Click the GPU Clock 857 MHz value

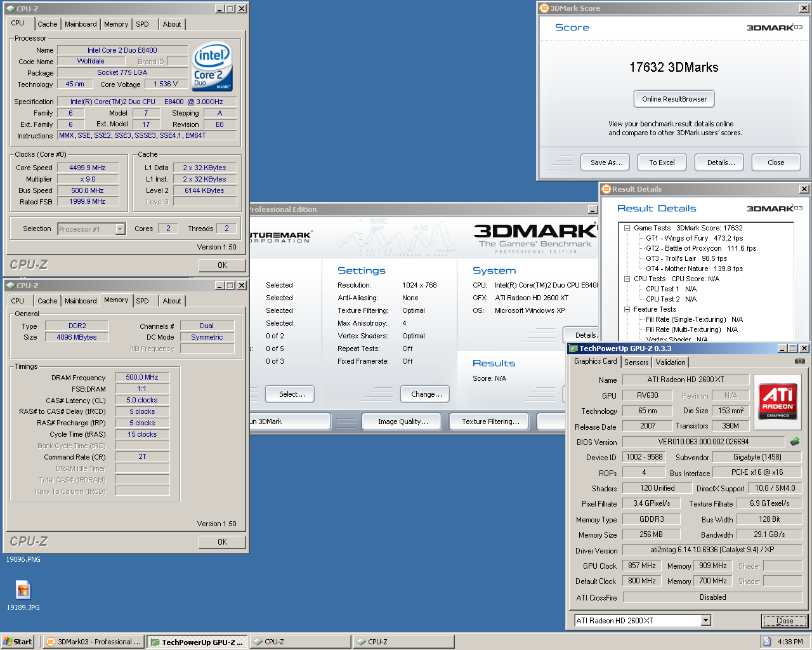click(x=642, y=566)
